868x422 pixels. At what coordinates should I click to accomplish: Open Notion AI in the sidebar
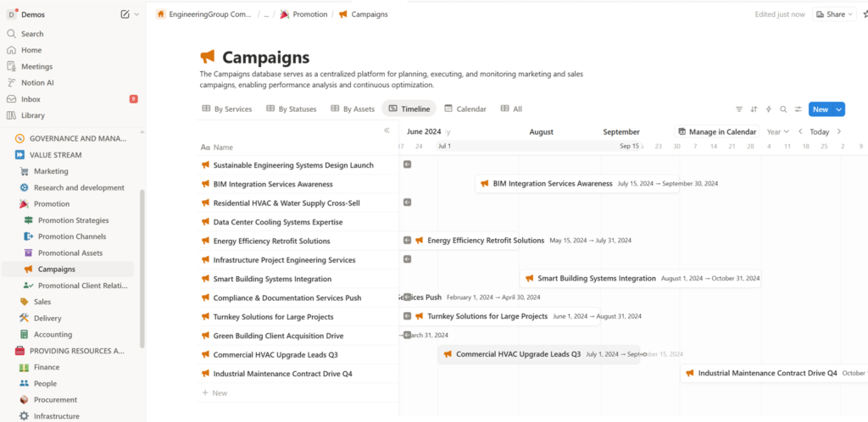point(37,83)
